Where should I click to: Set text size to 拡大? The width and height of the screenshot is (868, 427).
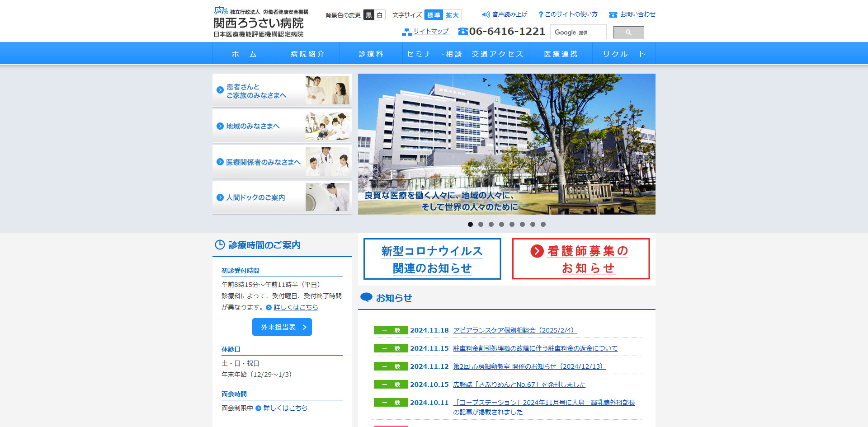click(452, 15)
